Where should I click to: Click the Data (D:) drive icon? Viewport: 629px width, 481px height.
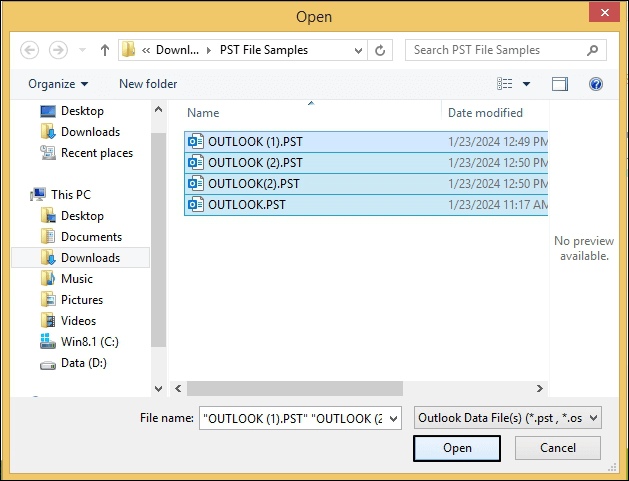(x=48, y=365)
